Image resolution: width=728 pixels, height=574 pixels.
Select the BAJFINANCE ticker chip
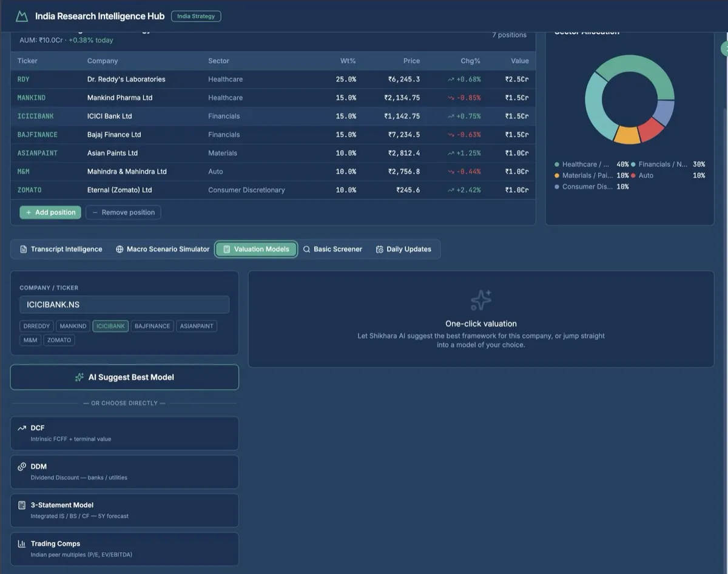point(152,326)
